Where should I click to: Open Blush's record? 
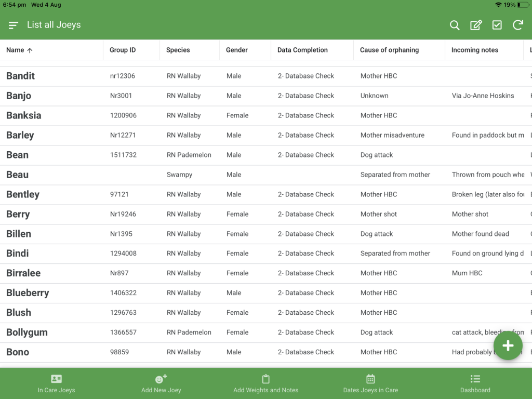point(19,312)
